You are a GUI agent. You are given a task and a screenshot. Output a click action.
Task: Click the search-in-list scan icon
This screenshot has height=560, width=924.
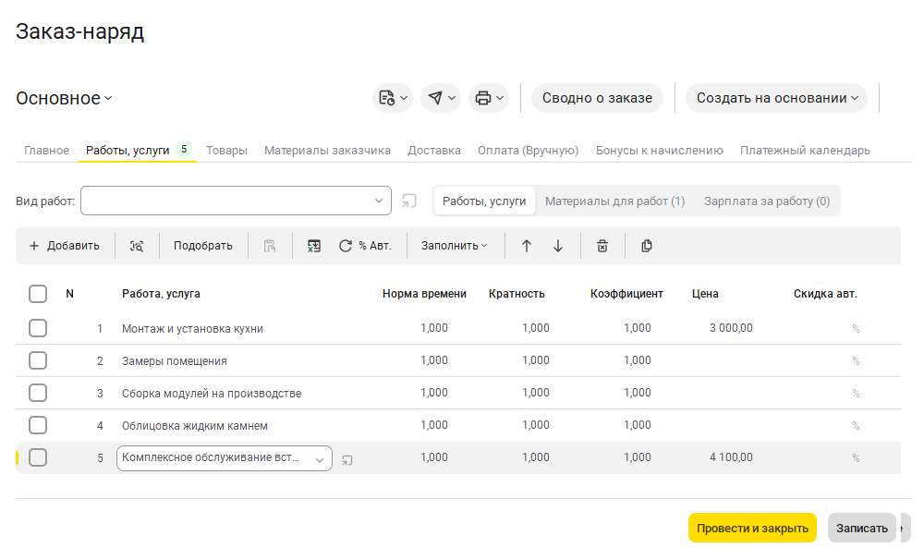pos(137,246)
